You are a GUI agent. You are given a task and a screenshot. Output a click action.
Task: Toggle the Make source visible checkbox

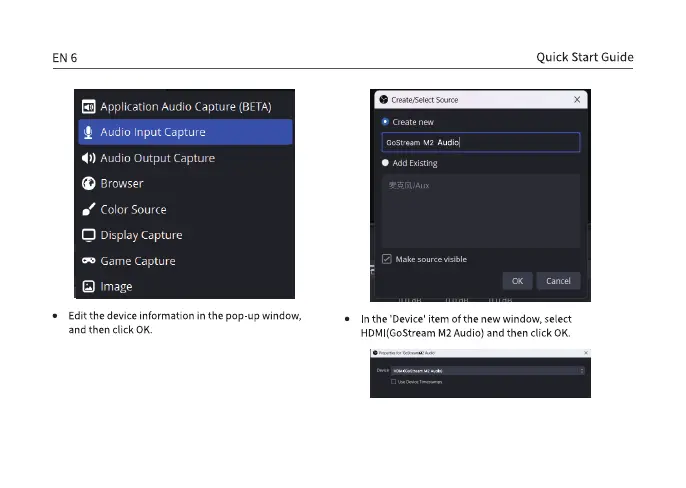point(386,259)
